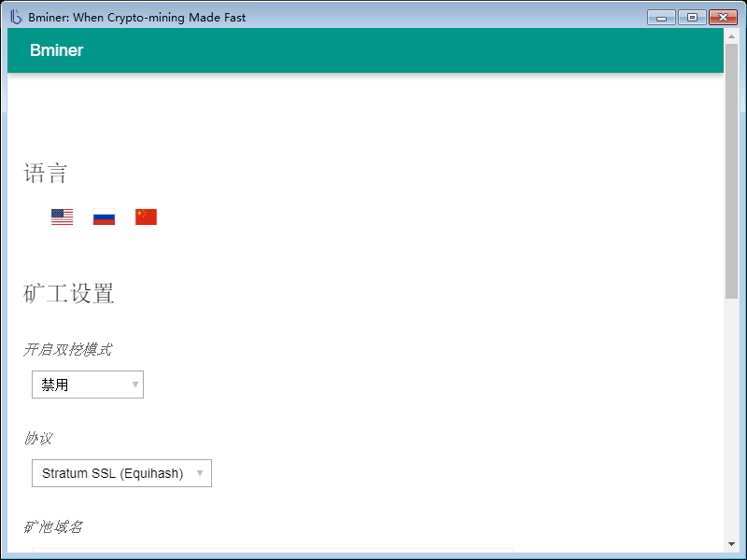Click the 矿池域名 label

(53, 526)
